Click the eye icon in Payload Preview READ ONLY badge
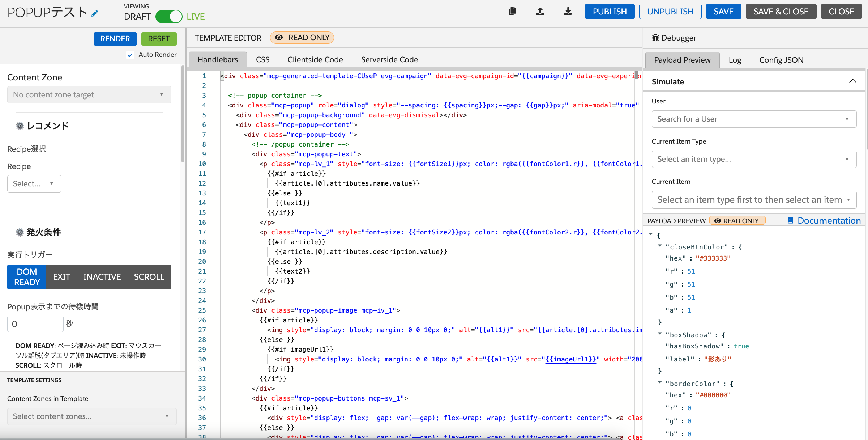This screenshot has width=868, height=440. pyautogui.click(x=718, y=221)
